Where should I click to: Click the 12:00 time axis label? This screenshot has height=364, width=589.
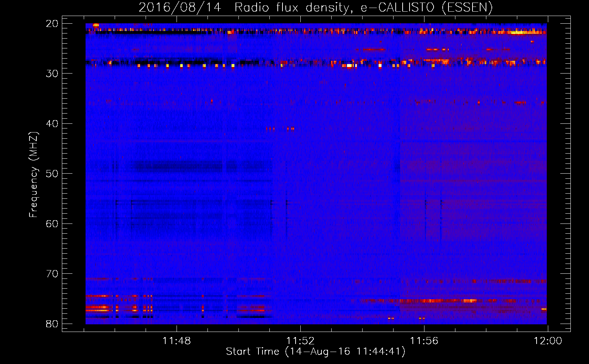(548, 341)
